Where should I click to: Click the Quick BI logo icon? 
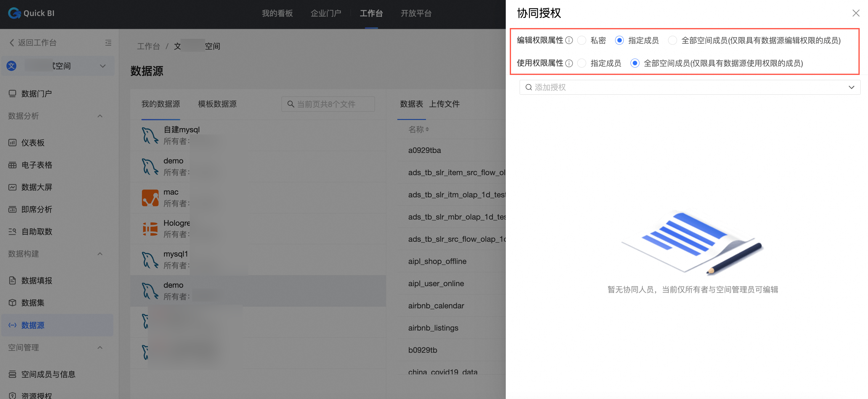tap(14, 13)
